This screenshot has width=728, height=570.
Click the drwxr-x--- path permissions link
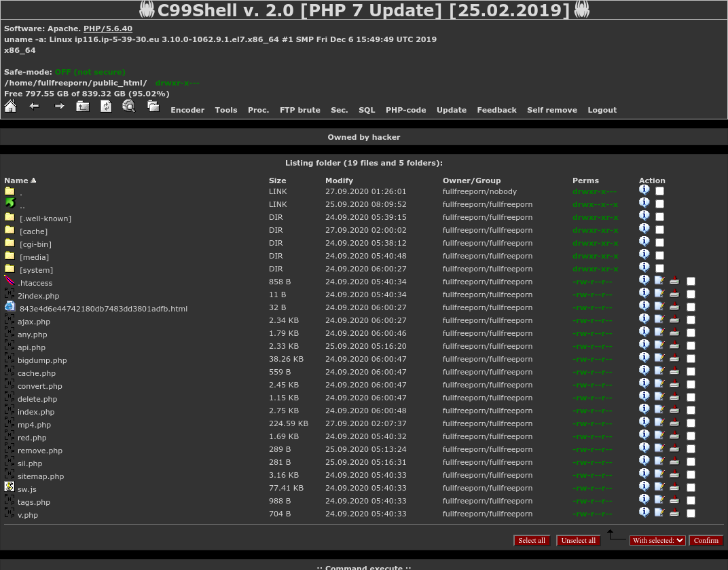click(177, 83)
